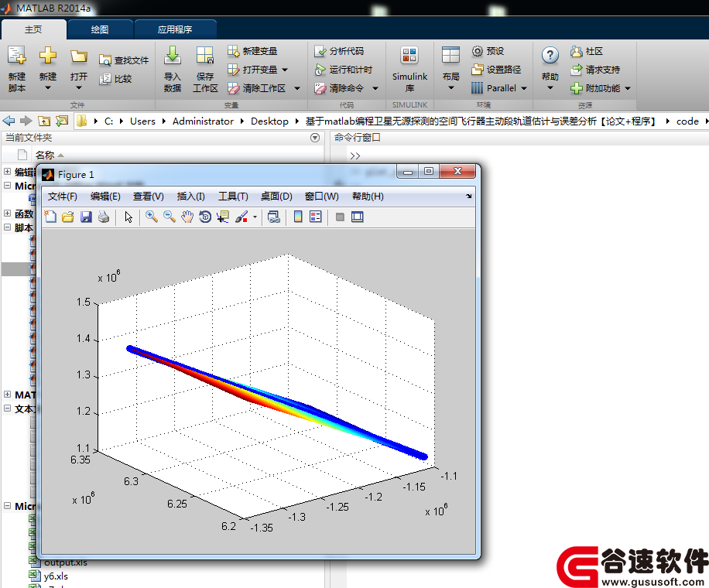Open 编辑(E) menu in Figure 1
The image size is (709, 588).
point(105,197)
